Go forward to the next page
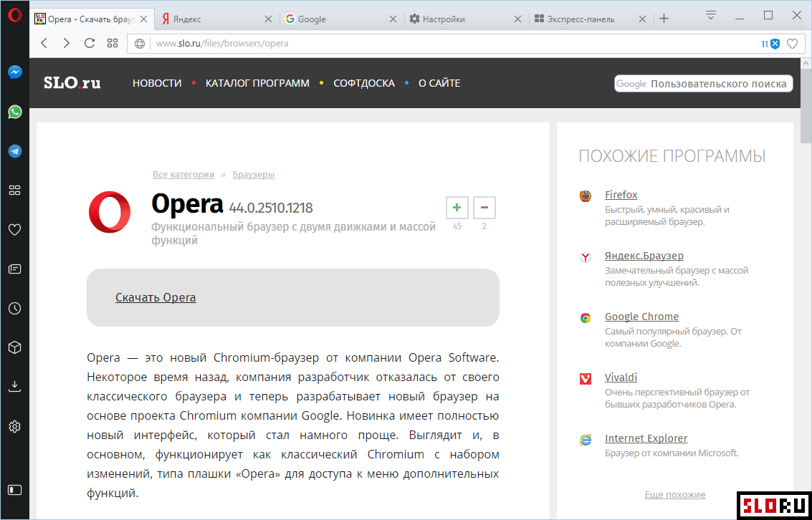The height and width of the screenshot is (520, 812). point(66,44)
